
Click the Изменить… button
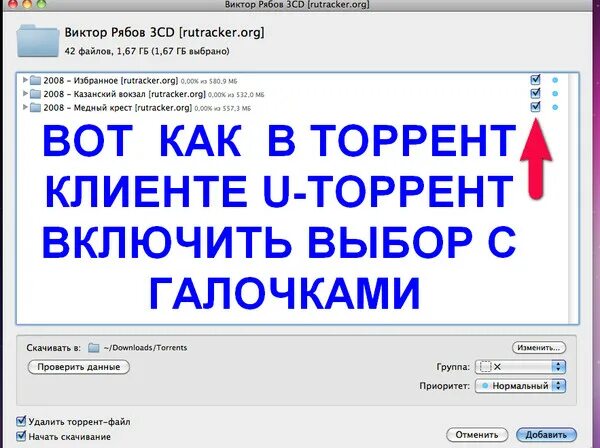point(539,348)
